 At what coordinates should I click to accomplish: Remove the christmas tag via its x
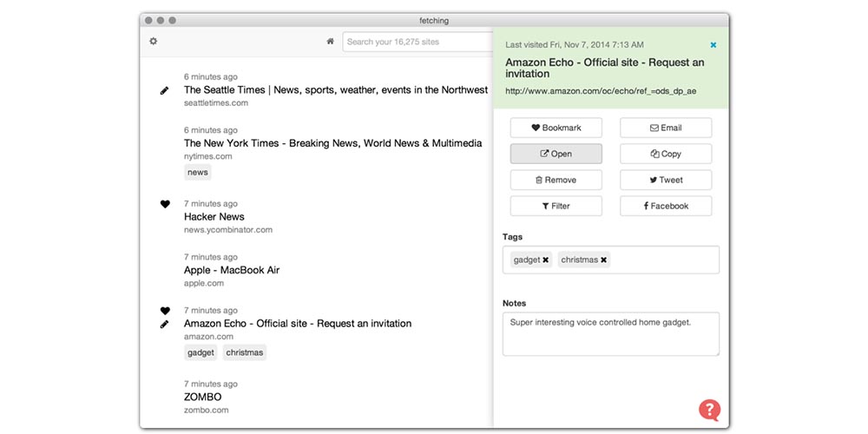click(x=604, y=260)
